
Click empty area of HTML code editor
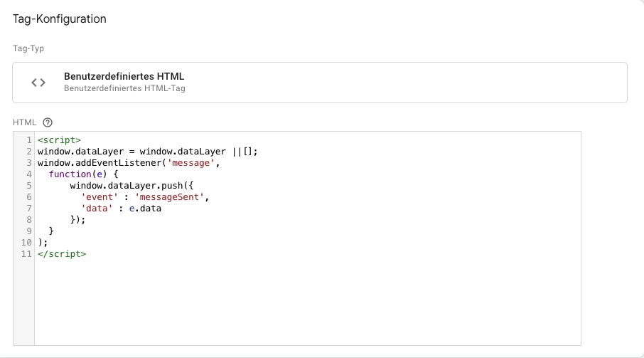(308, 302)
